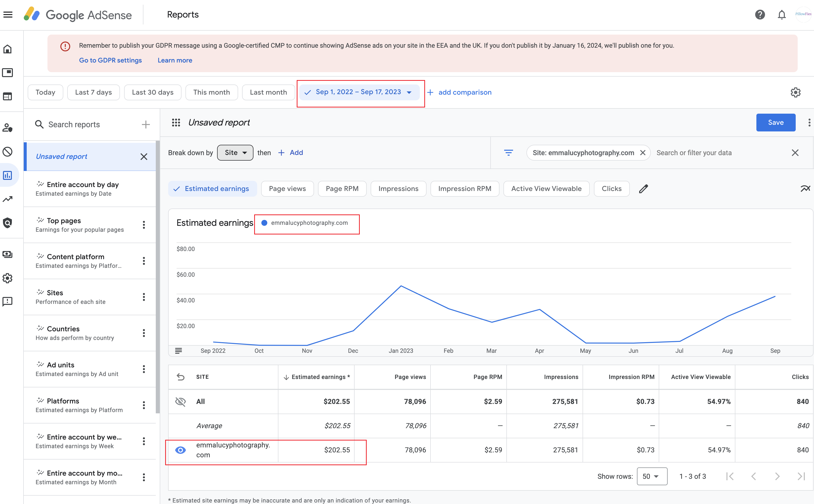Open the custom date range dropdown

pyautogui.click(x=359, y=92)
